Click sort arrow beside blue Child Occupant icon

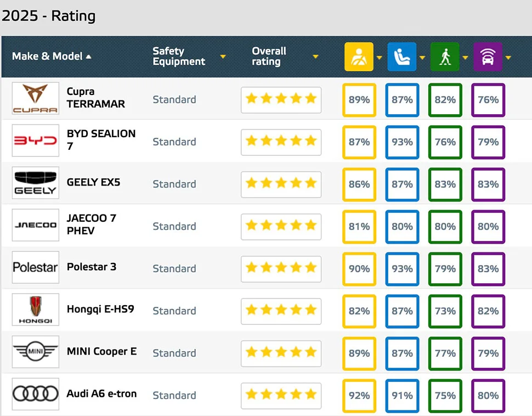(422, 58)
